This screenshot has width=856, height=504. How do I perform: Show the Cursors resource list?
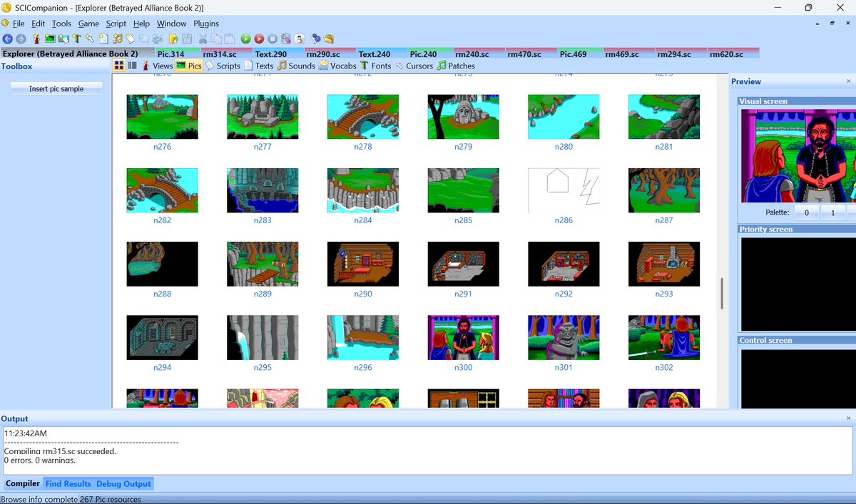pos(414,66)
